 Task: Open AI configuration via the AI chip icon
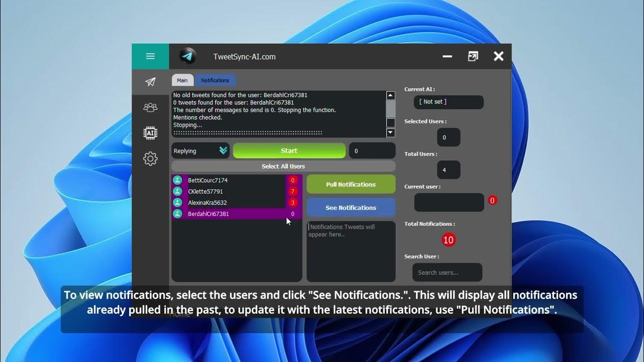click(x=150, y=133)
